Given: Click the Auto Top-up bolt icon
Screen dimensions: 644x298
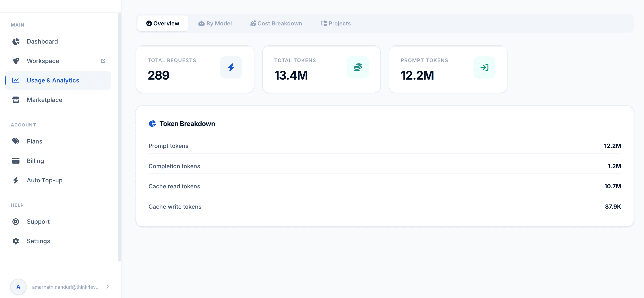Looking at the screenshot, I should click(16, 180).
